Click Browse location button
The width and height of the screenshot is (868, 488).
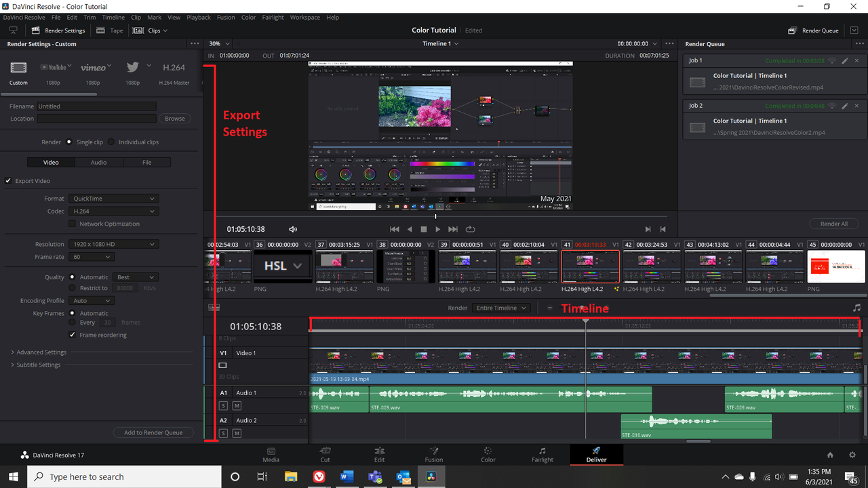pyautogui.click(x=175, y=119)
